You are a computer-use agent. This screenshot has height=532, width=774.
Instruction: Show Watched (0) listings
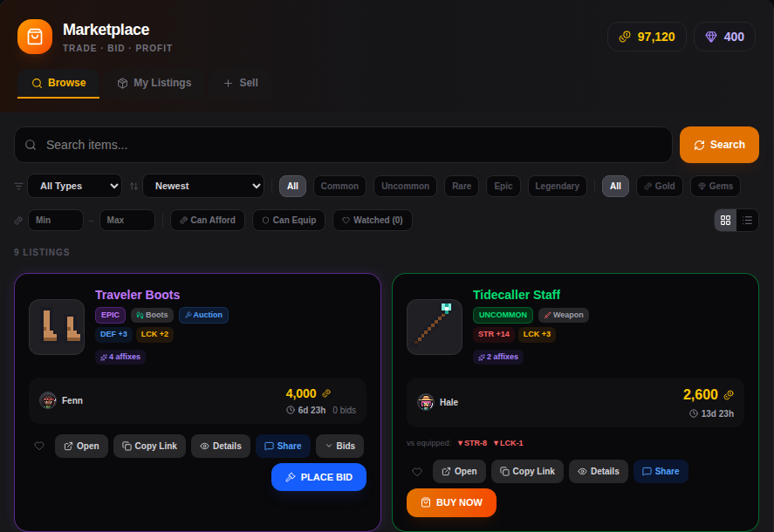coord(373,220)
